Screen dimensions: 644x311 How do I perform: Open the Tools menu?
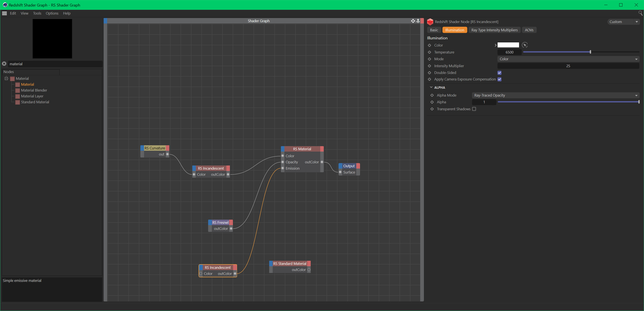37,13
